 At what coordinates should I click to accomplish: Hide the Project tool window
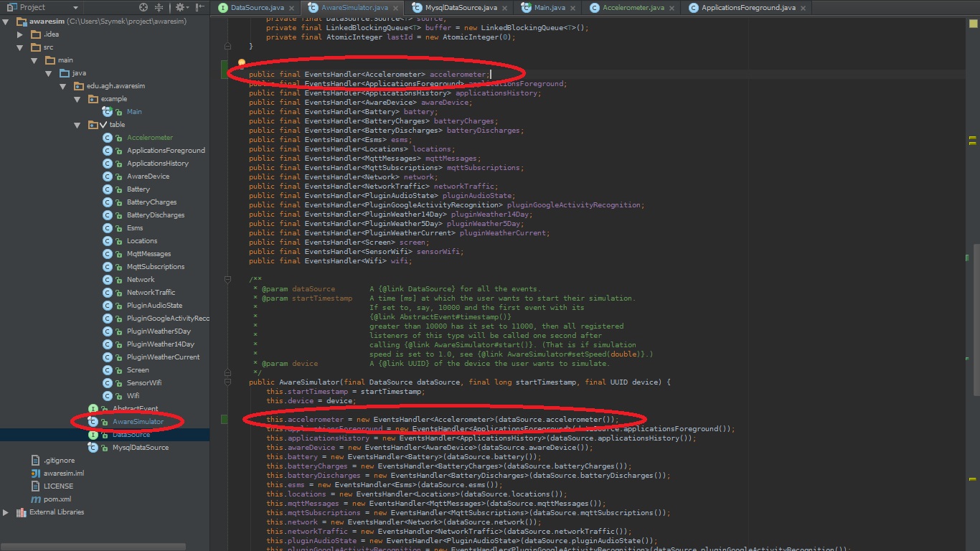click(x=201, y=7)
